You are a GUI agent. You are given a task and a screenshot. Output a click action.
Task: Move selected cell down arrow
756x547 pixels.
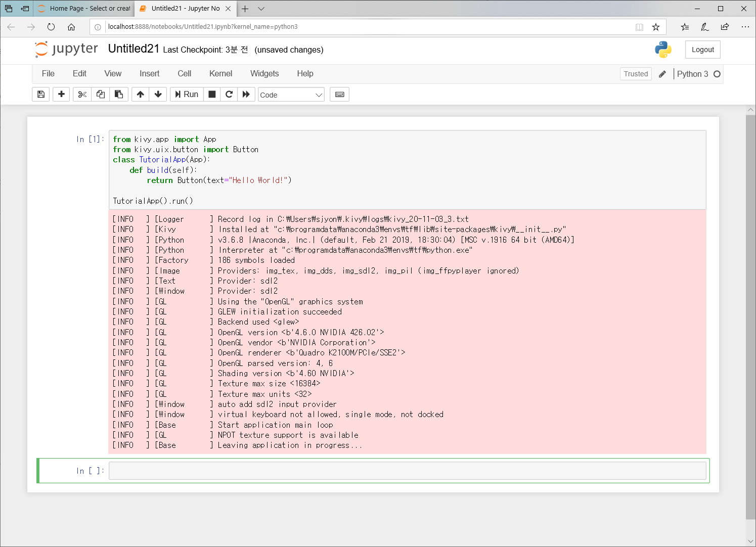pos(158,95)
